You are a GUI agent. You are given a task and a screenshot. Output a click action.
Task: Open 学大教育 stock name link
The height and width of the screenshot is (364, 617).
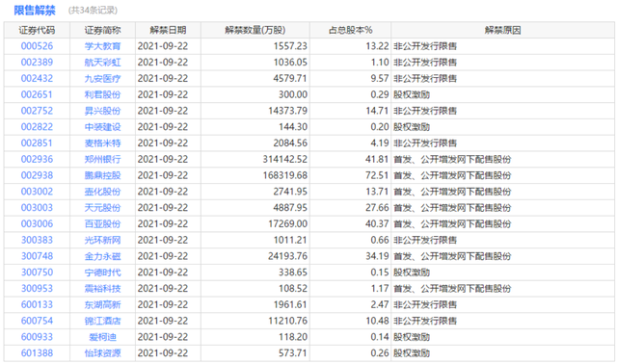103,46
